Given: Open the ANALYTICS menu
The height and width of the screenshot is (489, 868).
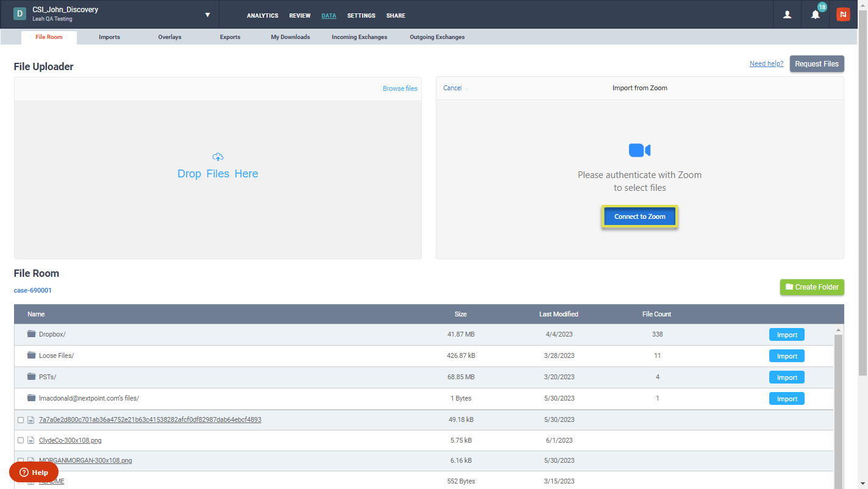Looking at the screenshot, I should [263, 16].
